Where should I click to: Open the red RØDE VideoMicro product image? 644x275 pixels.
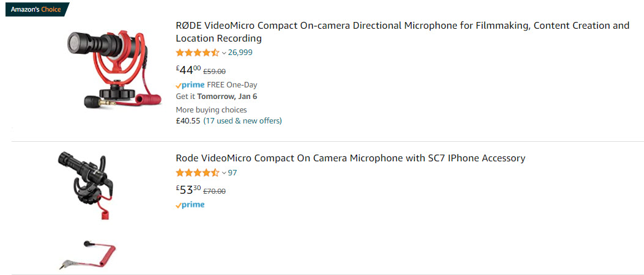(113, 69)
